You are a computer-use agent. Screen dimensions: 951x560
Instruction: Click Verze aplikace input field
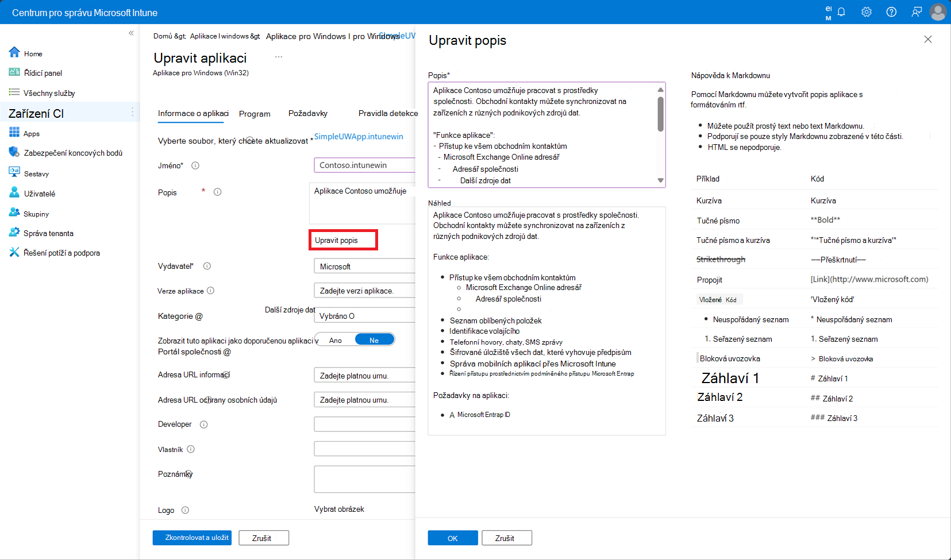pos(364,290)
